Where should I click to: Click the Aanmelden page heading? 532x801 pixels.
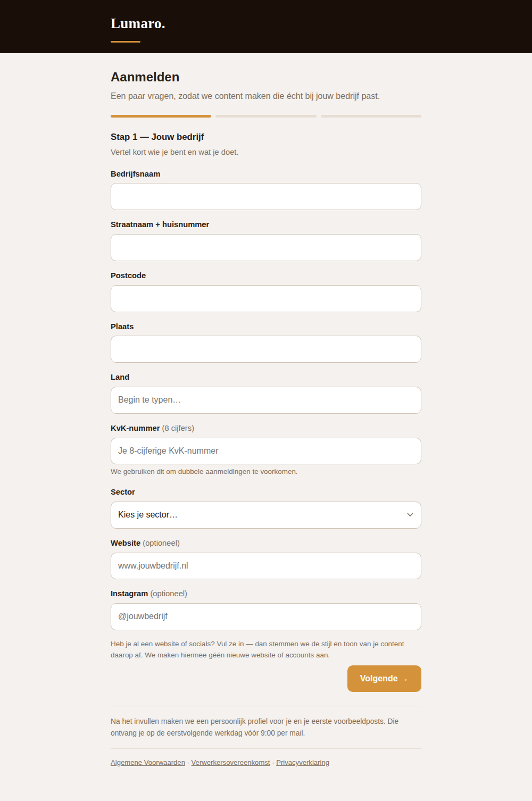(x=145, y=77)
